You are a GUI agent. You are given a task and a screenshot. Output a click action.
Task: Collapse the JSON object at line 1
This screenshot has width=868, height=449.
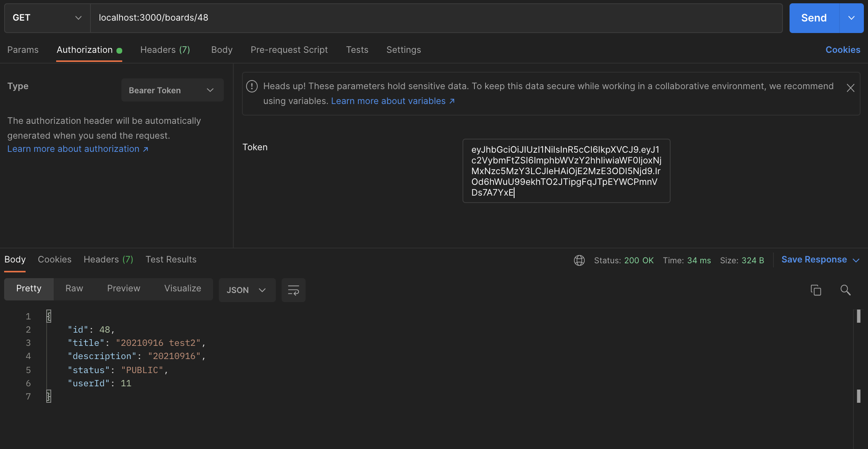click(49, 317)
